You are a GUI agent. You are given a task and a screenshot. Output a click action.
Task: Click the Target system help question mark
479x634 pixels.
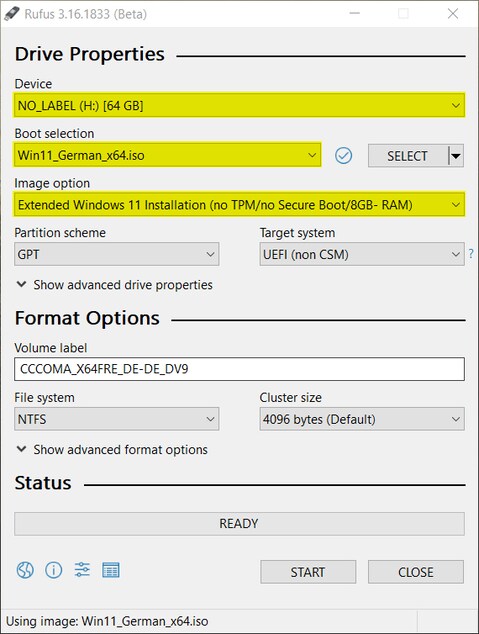(x=471, y=254)
